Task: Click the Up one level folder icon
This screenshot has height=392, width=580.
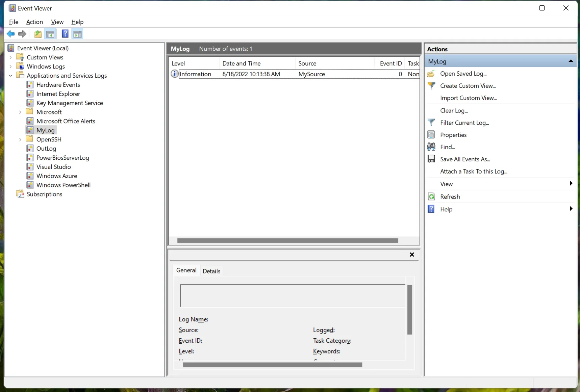Action: (x=38, y=34)
